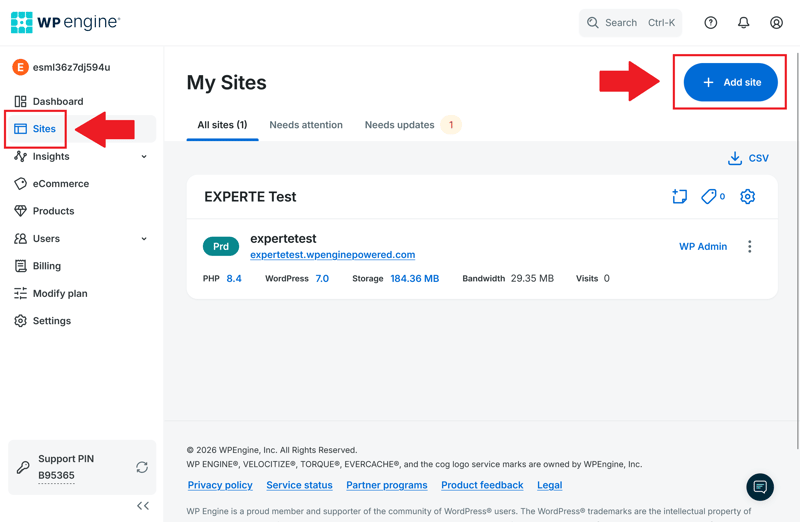Click the Support PIN B95365
This screenshot has height=522, width=800.
tap(56, 476)
